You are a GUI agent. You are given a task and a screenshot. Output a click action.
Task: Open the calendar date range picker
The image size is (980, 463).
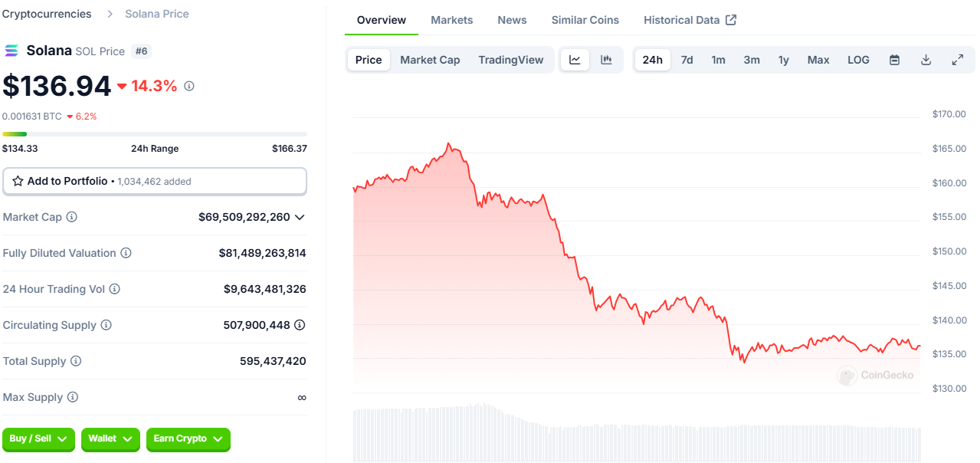click(894, 60)
